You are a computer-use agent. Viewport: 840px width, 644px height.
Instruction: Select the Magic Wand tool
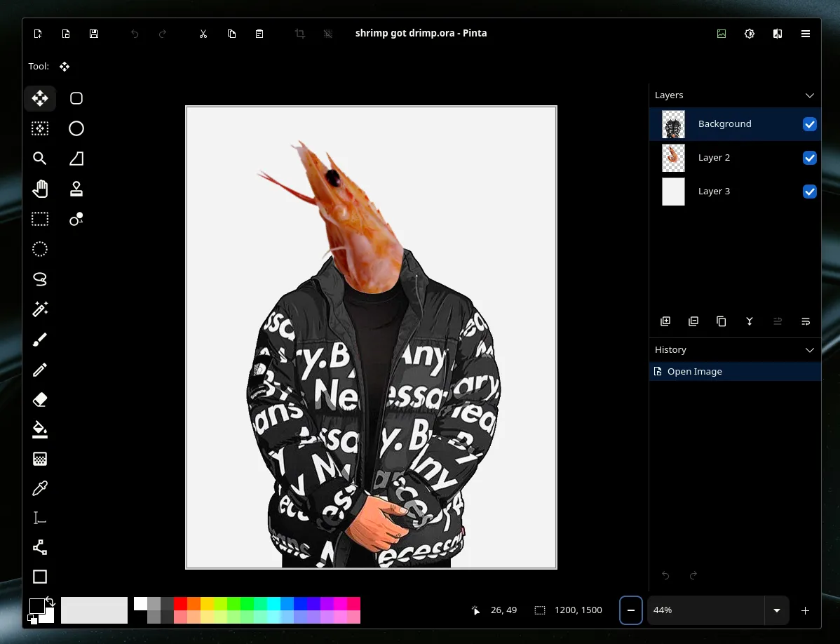[x=40, y=309]
